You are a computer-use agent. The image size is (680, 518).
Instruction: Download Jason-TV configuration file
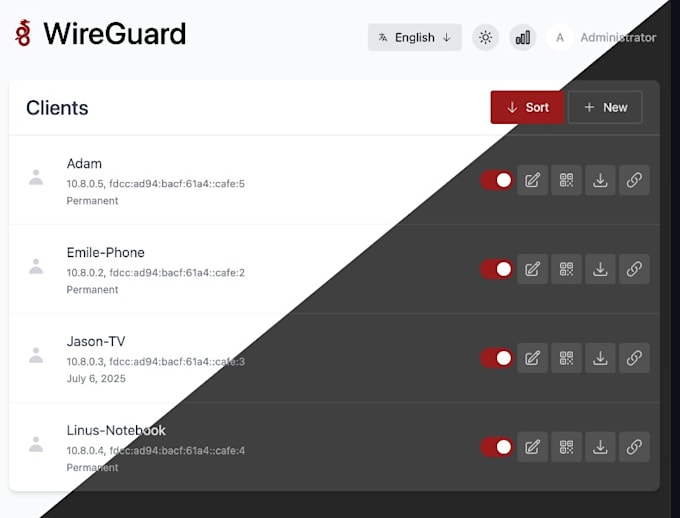coord(600,358)
